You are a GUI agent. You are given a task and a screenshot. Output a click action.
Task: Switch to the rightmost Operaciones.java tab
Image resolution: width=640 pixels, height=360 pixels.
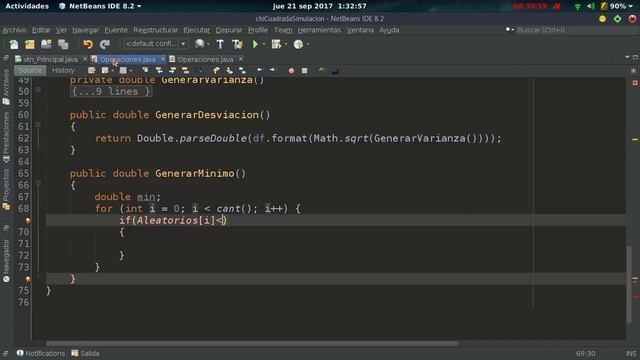coord(205,60)
